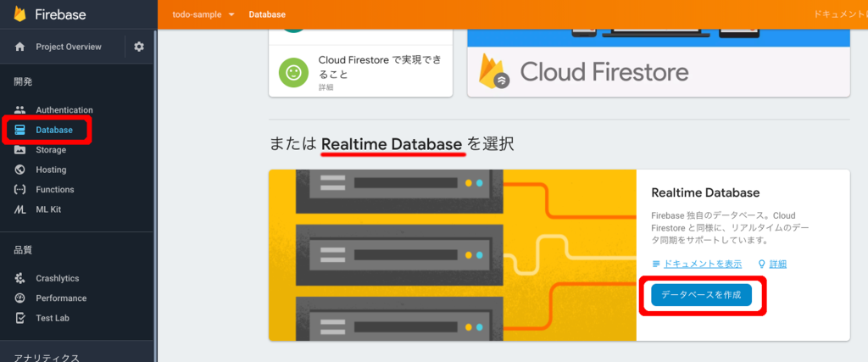Click the green smiley face icon

coord(293,72)
